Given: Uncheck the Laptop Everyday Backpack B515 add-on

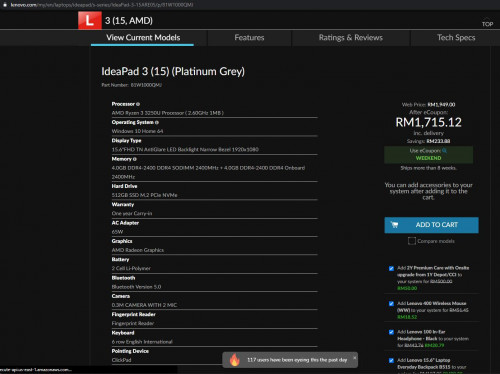Looking at the screenshot, I should point(391,360).
